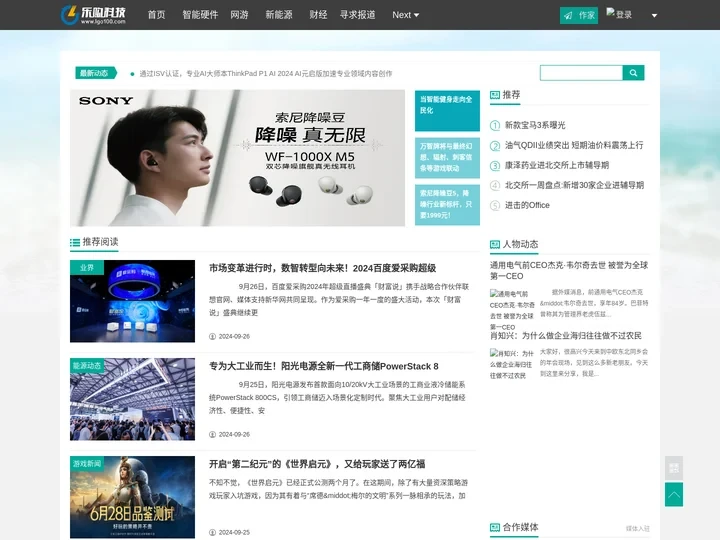Viewport: 720px width, 540px height.
Task: Open the ThinkPad P1 AI ticker headline
Action: click(266, 73)
